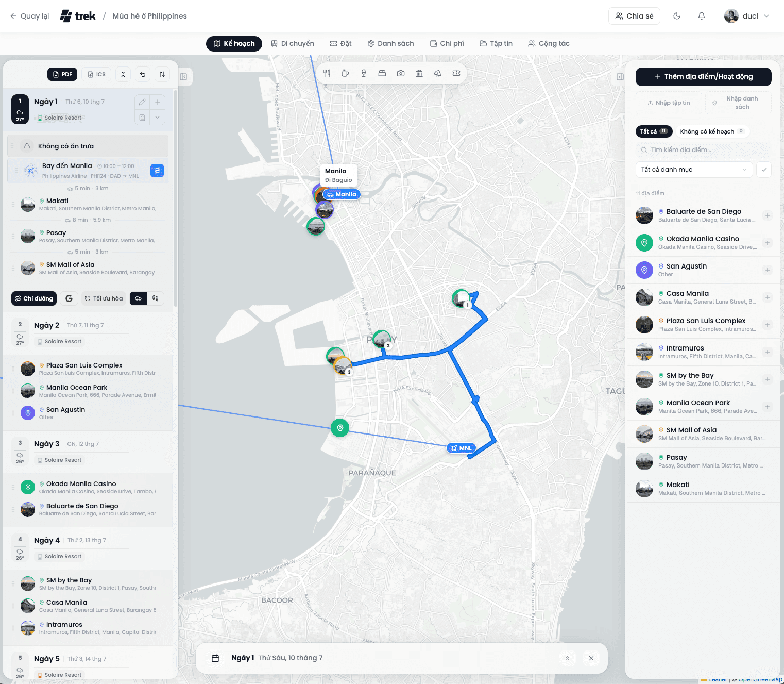Select Ngày 4 day header
This screenshot has height=684, width=784.
point(88,548)
